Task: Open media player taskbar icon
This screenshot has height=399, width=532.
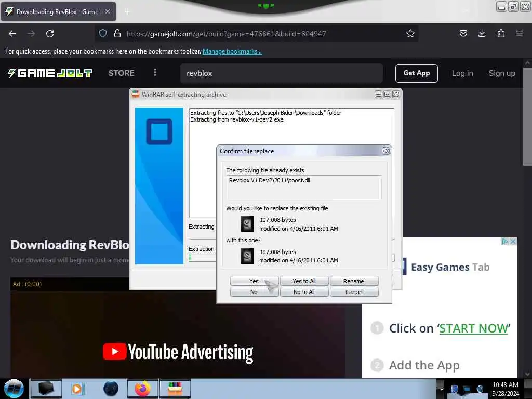Action: [77, 389]
